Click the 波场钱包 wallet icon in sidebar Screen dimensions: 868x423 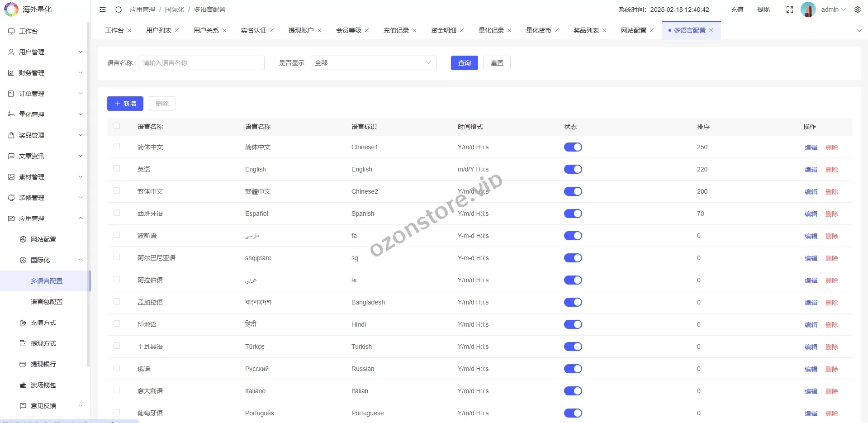tap(23, 385)
